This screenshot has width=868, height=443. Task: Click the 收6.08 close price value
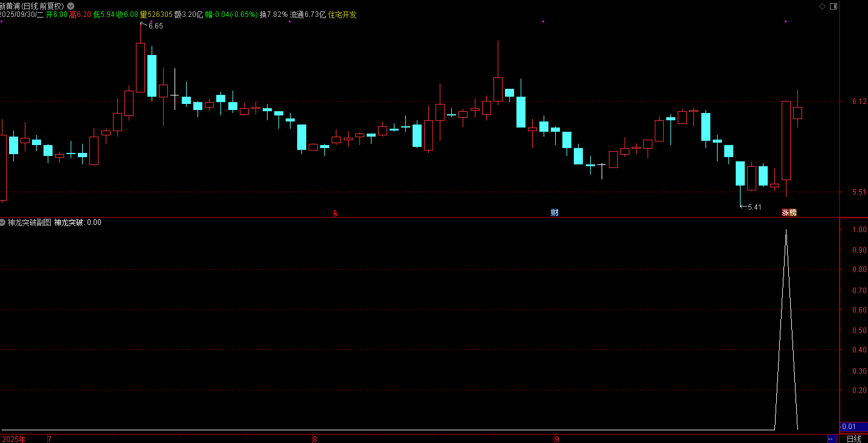(x=127, y=15)
